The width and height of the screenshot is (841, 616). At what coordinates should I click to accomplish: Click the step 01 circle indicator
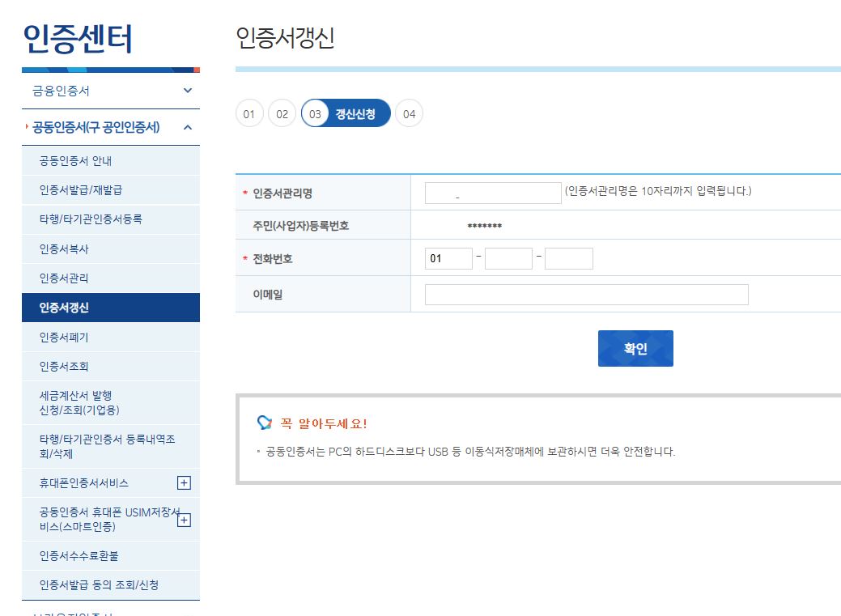point(248,113)
